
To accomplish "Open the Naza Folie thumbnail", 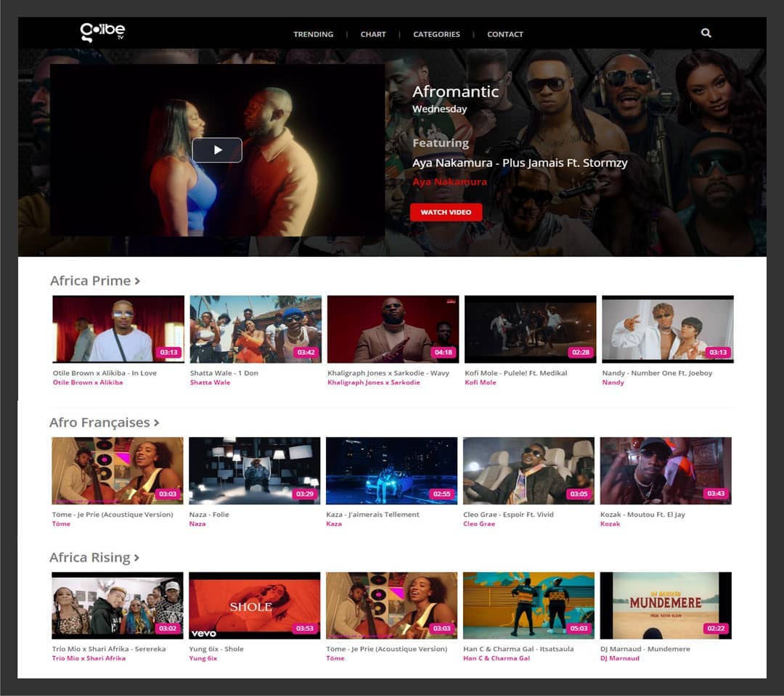I will (x=255, y=470).
